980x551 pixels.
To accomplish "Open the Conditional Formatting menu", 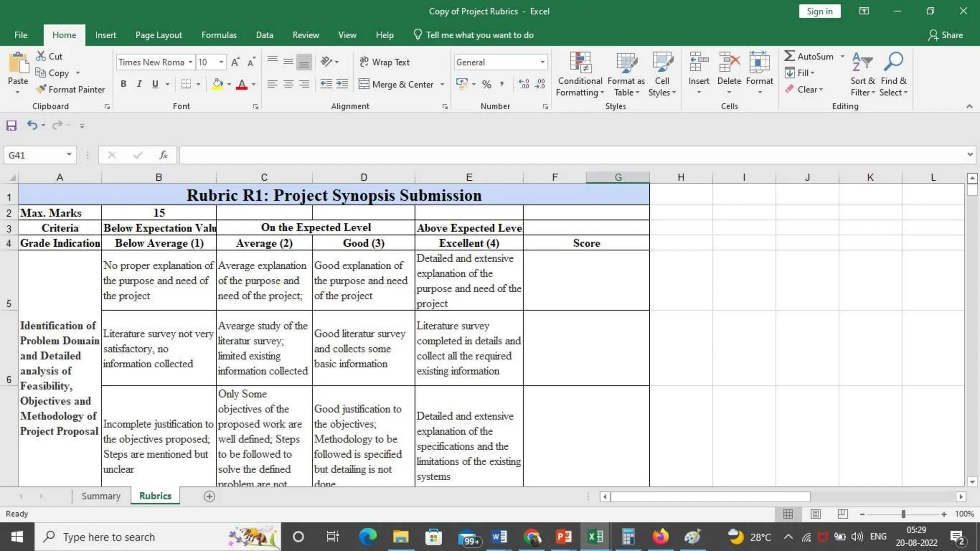I will coord(580,75).
